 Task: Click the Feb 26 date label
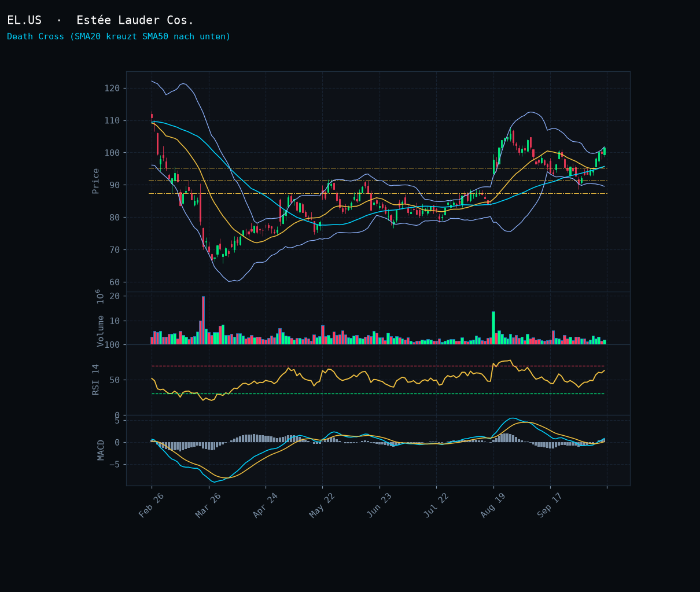[152, 506]
